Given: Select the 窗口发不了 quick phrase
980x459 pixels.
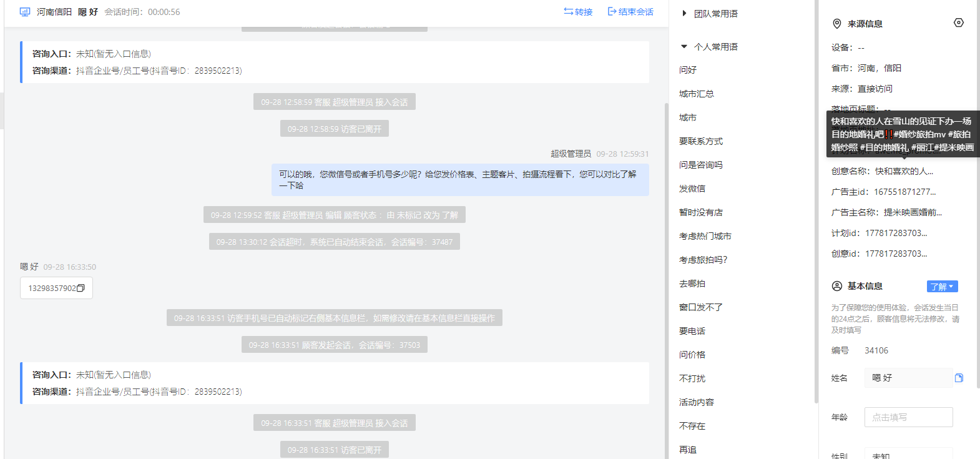Looking at the screenshot, I should tap(701, 307).
